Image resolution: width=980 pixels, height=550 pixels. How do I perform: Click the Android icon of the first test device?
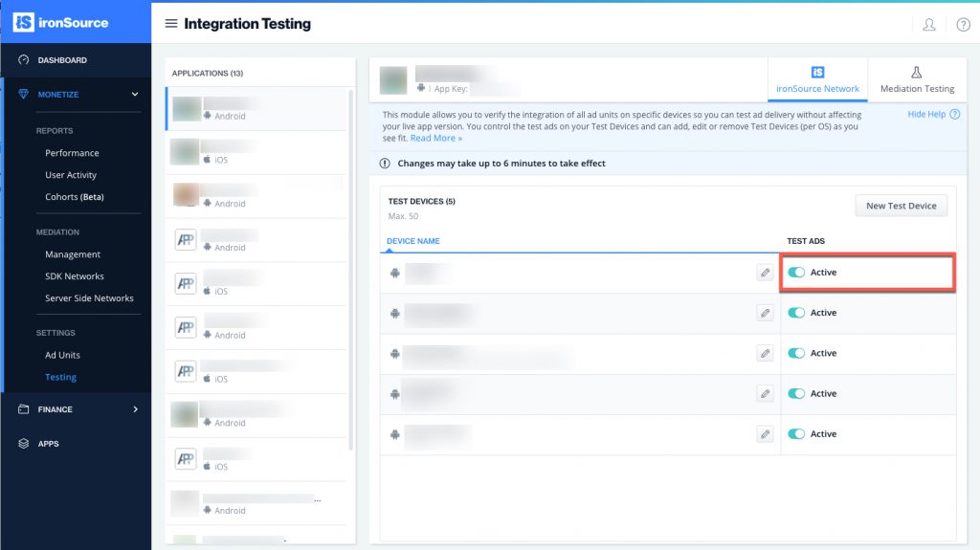pos(395,274)
